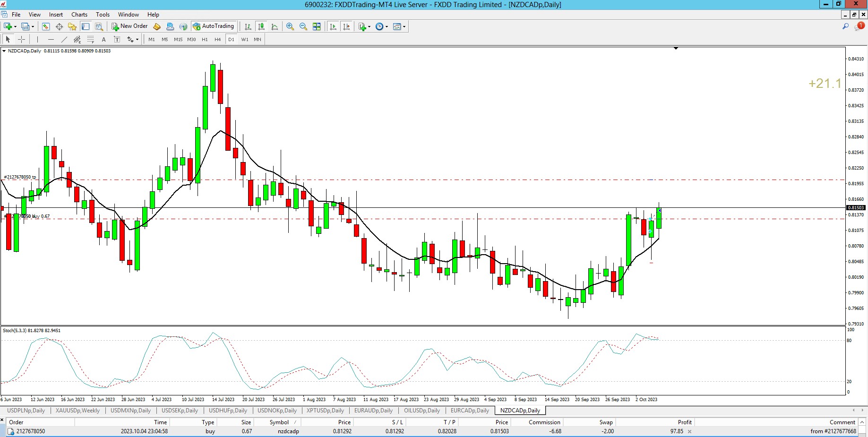Open the Profiles icon
The height and width of the screenshot is (437, 868).
pyautogui.click(x=25, y=26)
